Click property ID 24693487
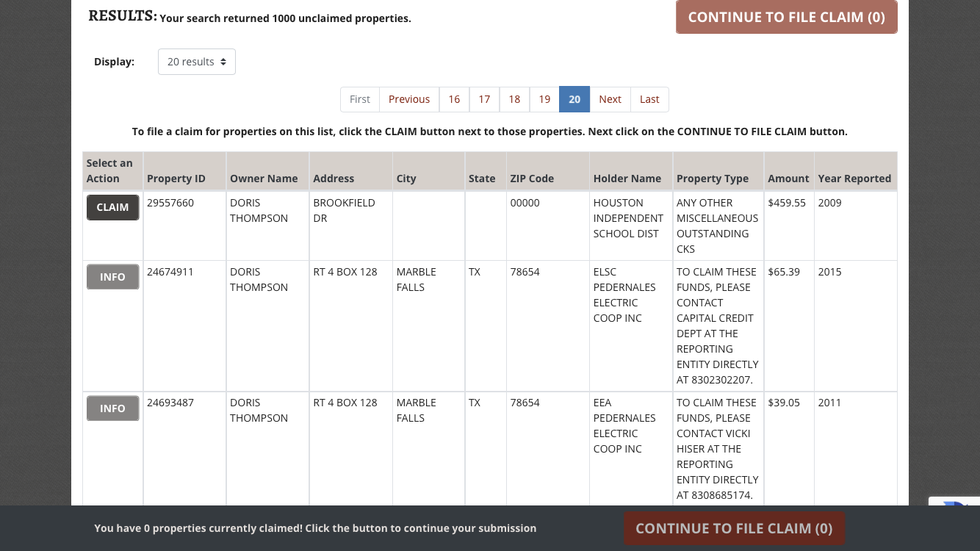 tap(170, 403)
